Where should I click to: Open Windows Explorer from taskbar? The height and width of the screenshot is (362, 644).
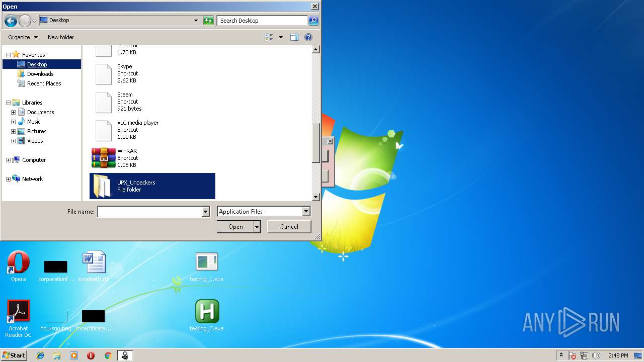point(57,355)
